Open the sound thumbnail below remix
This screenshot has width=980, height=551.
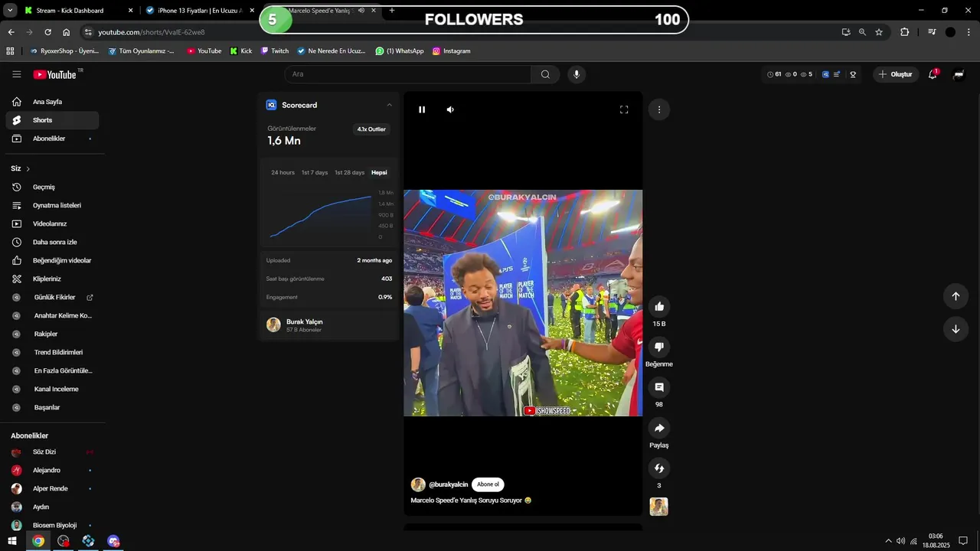point(659,507)
